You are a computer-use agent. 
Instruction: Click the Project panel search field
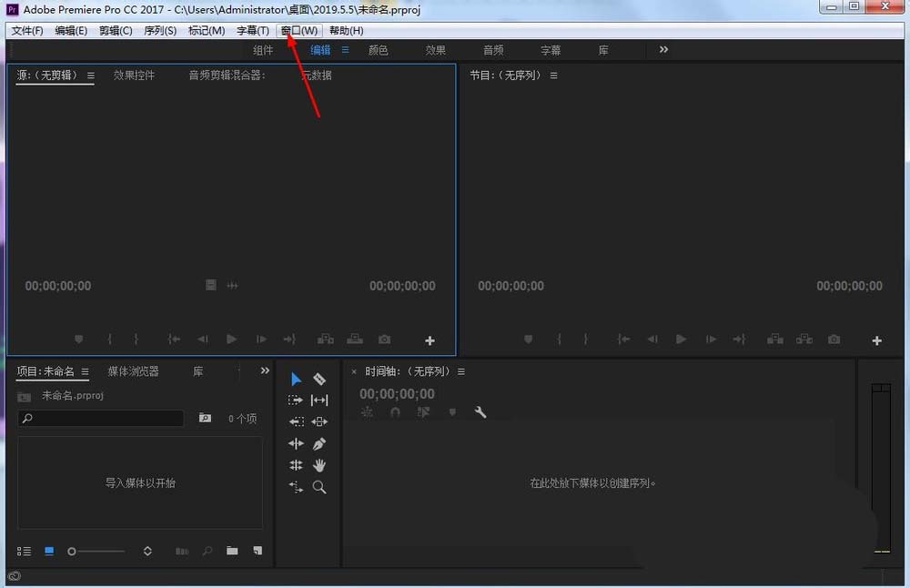pyautogui.click(x=100, y=418)
